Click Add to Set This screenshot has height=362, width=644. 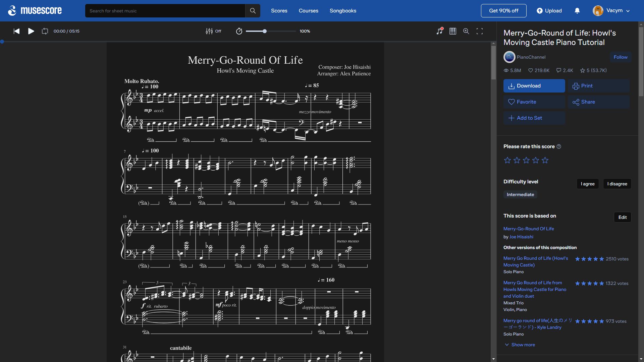click(x=534, y=118)
